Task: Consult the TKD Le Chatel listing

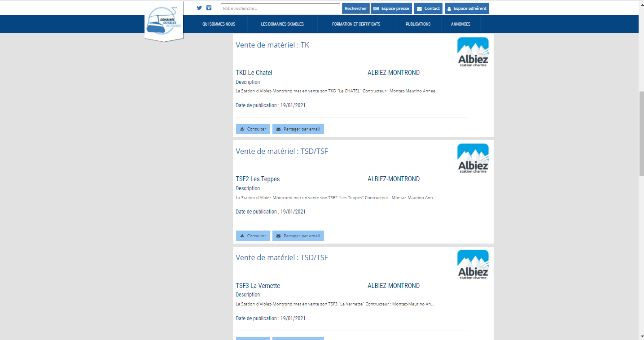Action: (x=253, y=129)
